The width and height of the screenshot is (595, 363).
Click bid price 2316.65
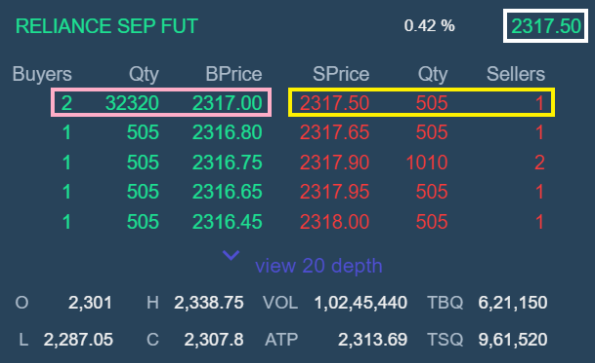(x=227, y=192)
